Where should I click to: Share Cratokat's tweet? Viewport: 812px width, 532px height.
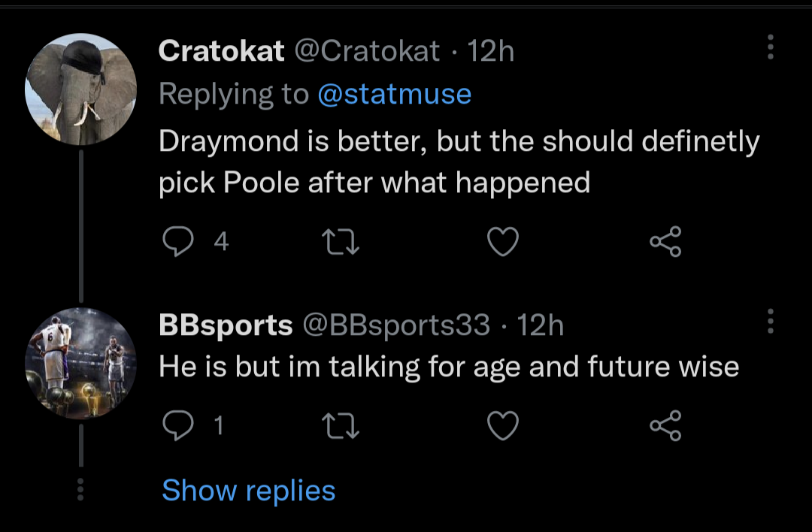point(665,242)
